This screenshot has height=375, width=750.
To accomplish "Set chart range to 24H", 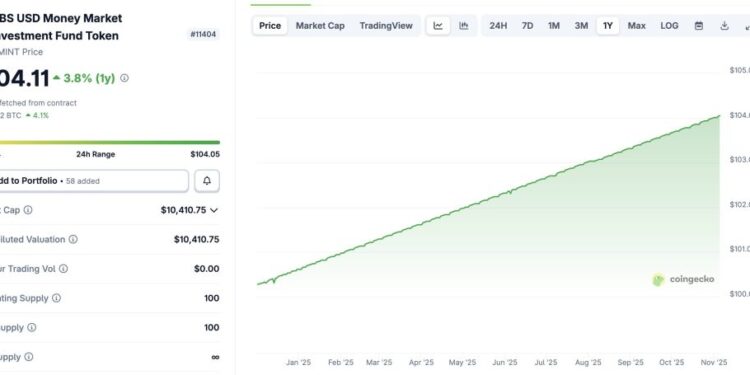I will 498,26.
